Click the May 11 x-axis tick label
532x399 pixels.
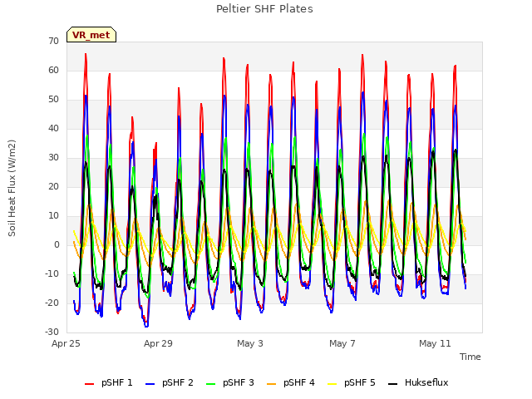click(435, 343)
